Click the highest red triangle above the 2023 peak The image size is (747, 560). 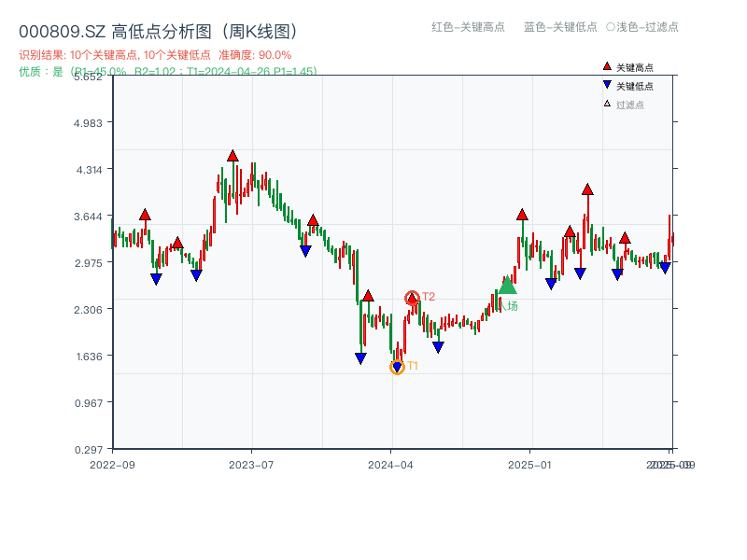click(232, 156)
